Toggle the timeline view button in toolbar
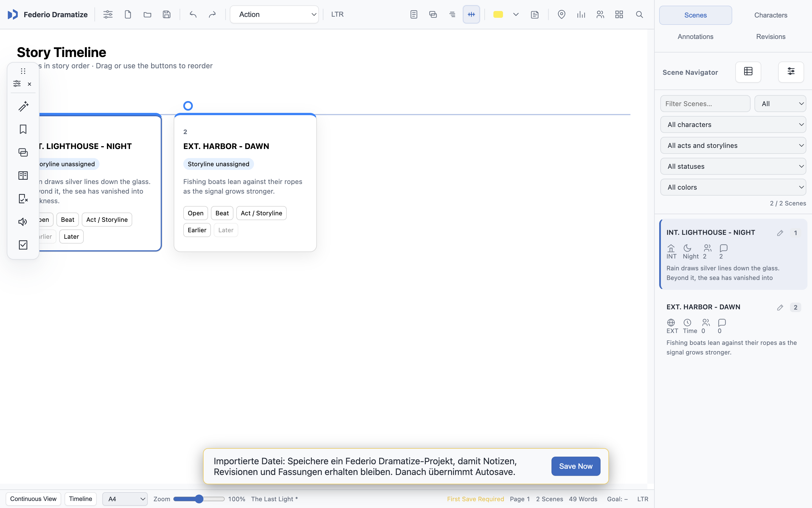 471,14
